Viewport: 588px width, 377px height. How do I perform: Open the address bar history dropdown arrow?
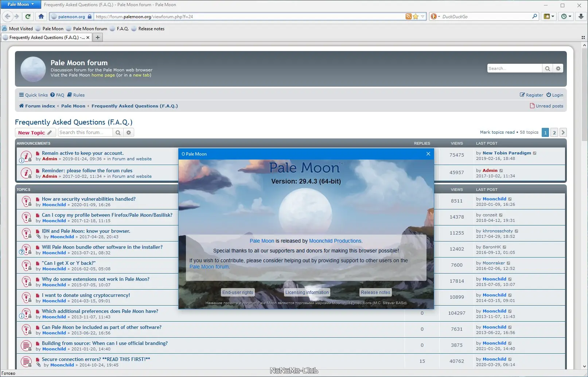point(422,16)
